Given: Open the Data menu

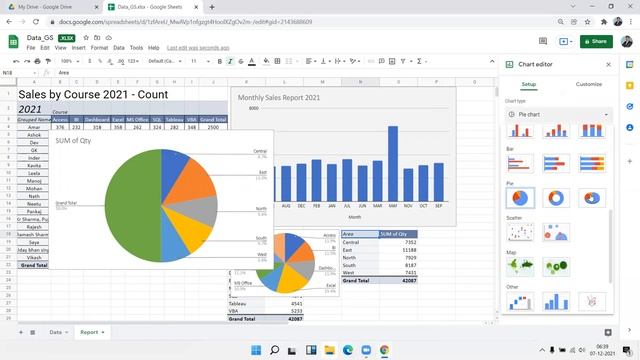Looking at the screenshot, I should pyautogui.click(x=119, y=48).
